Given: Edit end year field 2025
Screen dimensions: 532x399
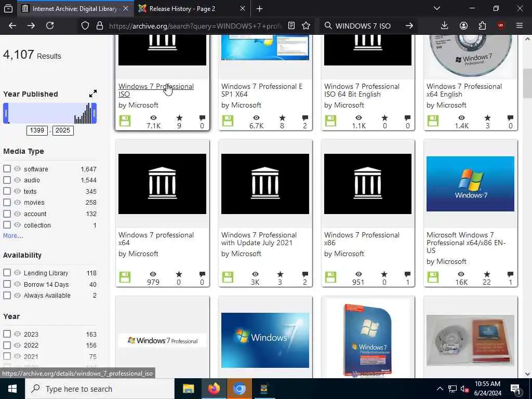Looking at the screenshot, I should click(63, 130).
